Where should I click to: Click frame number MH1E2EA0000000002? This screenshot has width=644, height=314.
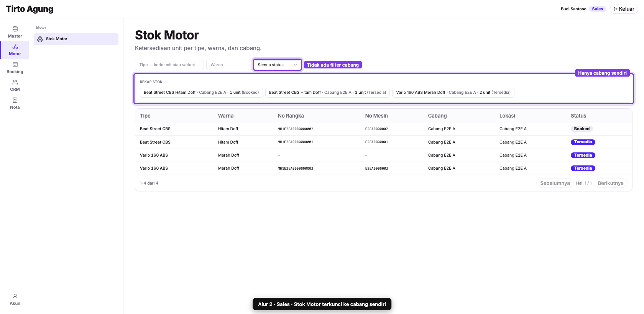pyautogui.click(x=295, y=129)
